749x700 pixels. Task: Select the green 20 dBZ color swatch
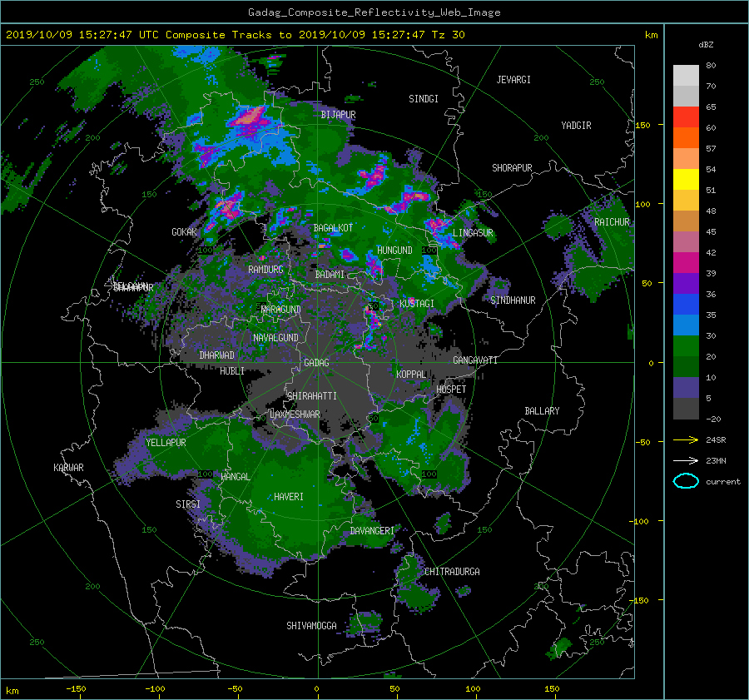(x=686, y=346)
